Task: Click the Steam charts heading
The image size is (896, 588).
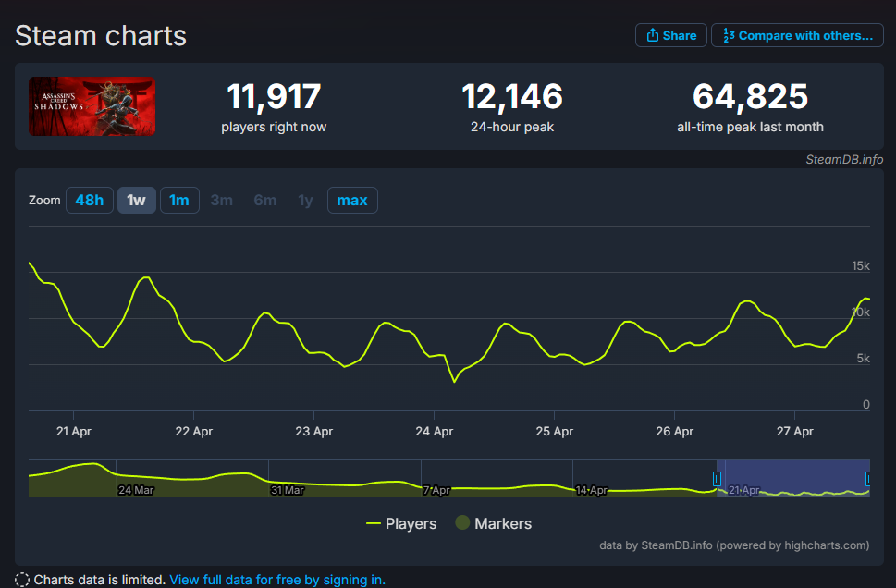Action: (x=101, y=36)
